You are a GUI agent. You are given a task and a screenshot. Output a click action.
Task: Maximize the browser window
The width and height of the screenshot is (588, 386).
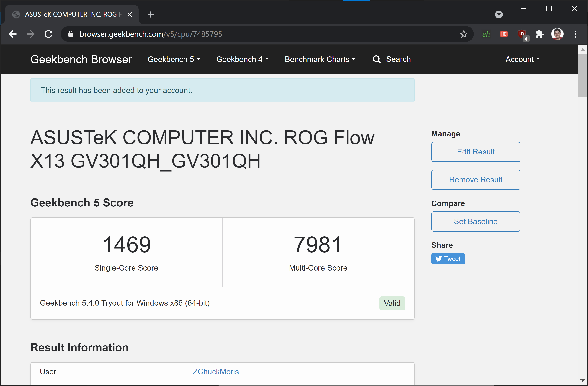[549, 9]
